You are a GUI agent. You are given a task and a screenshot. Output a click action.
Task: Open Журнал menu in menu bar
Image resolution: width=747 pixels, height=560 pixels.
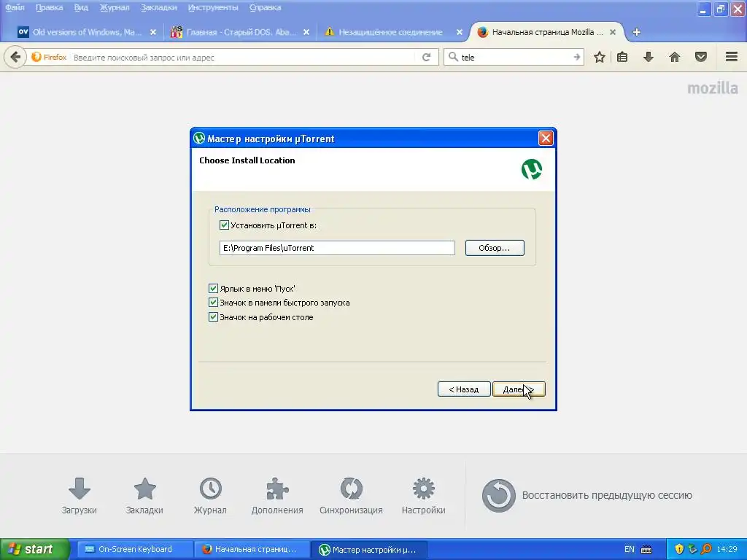115,7
